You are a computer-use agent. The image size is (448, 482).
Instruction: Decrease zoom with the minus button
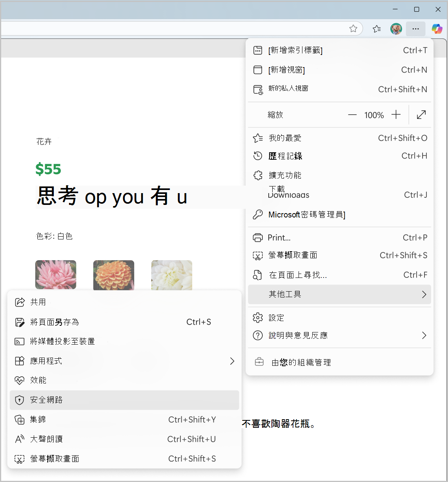[x=352, y=115]
